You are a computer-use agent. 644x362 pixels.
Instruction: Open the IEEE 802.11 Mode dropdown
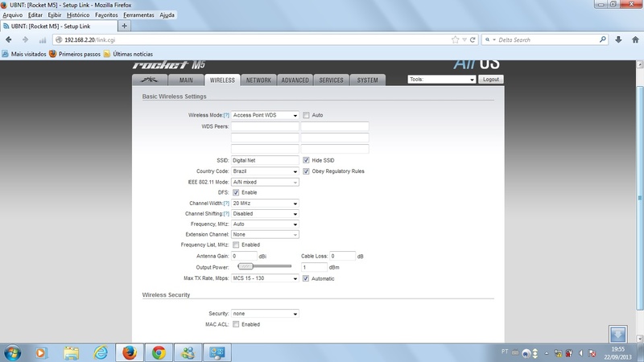coord(265,183)
